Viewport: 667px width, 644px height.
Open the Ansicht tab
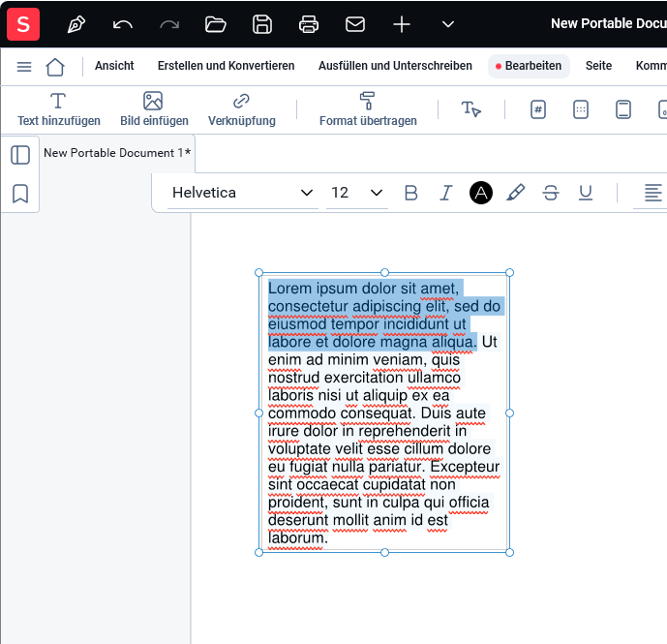tap(114, 66)
